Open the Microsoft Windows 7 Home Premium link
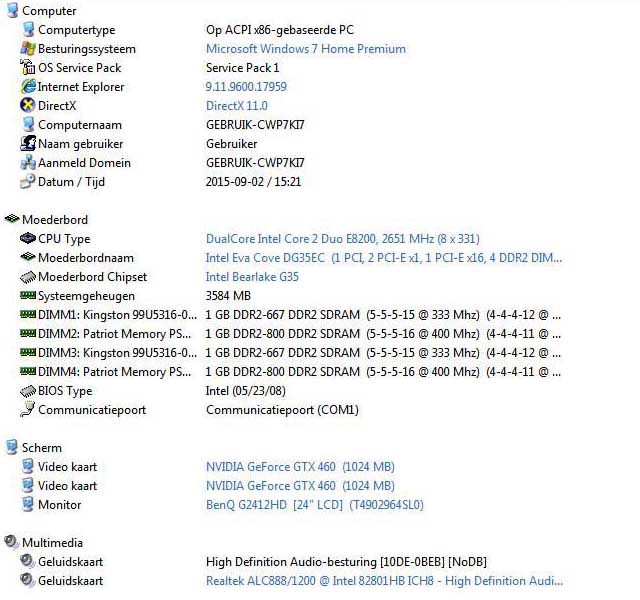 [x=306, y=49]
